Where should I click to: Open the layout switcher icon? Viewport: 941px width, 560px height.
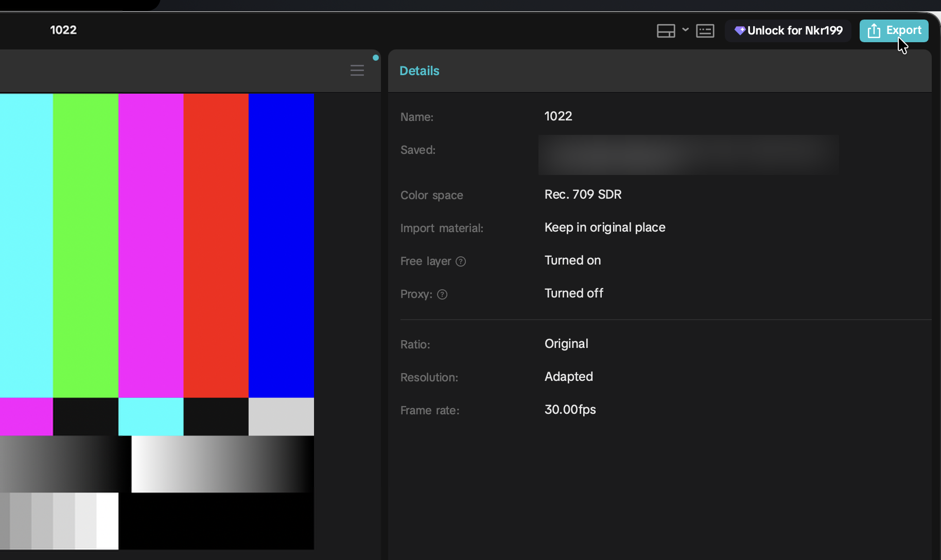[666, 31]
